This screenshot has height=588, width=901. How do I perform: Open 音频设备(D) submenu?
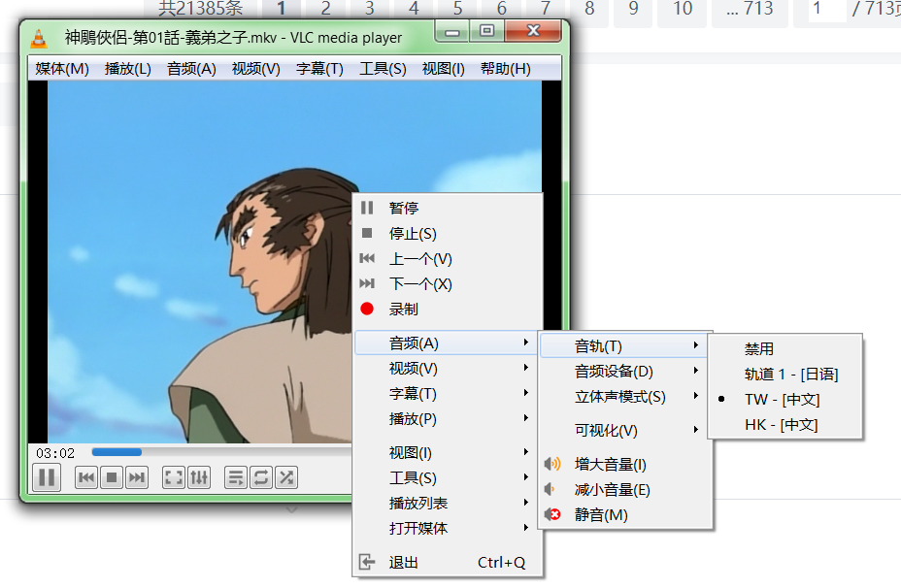pos(625,371)
